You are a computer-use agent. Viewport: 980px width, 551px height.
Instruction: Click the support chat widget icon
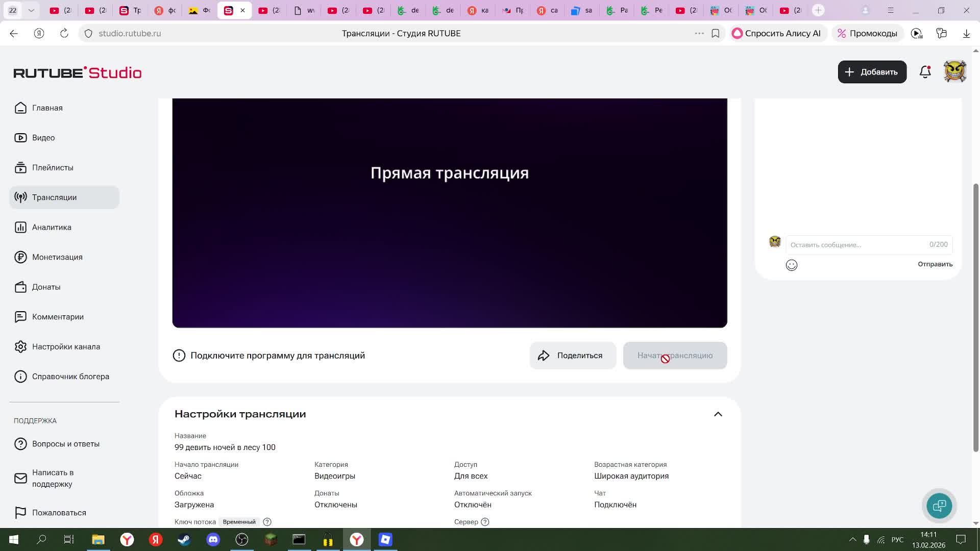(x=939, y=506)
